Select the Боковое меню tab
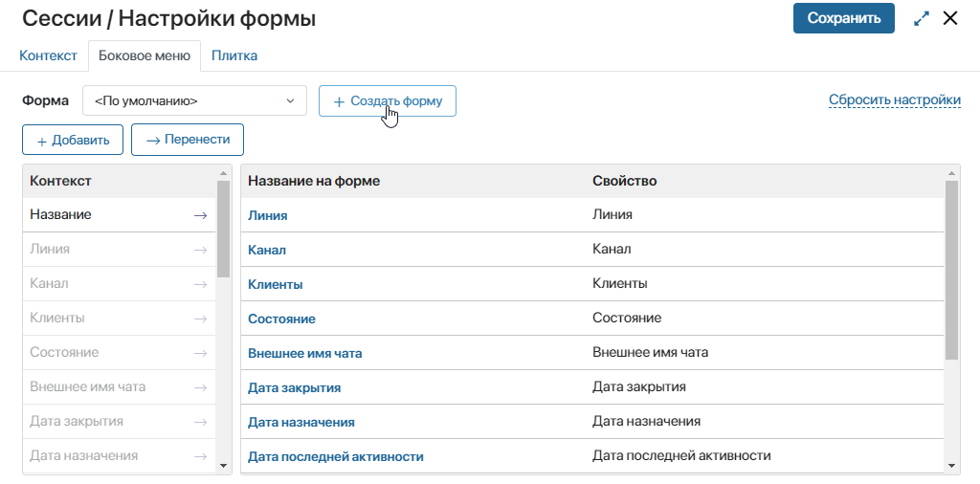This screenshot has height=484, width=980. pos(145,55)
